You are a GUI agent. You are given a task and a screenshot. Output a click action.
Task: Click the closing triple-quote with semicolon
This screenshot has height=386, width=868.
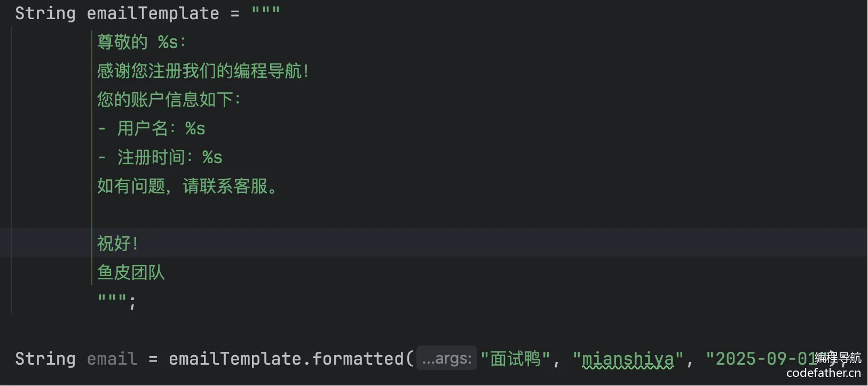pyautogui.click(x=117, y=301)
